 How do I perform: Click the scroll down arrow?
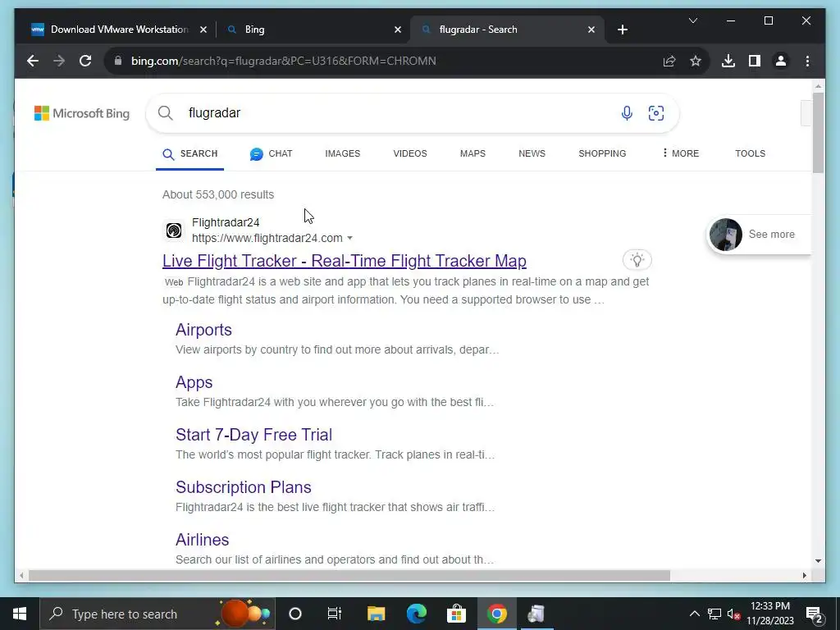point(818,561)
